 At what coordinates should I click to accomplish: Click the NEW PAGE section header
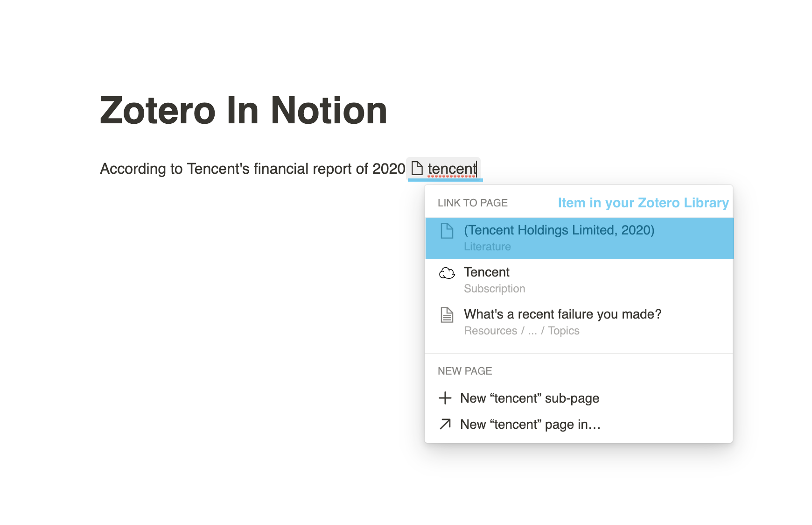coord(465,371)
